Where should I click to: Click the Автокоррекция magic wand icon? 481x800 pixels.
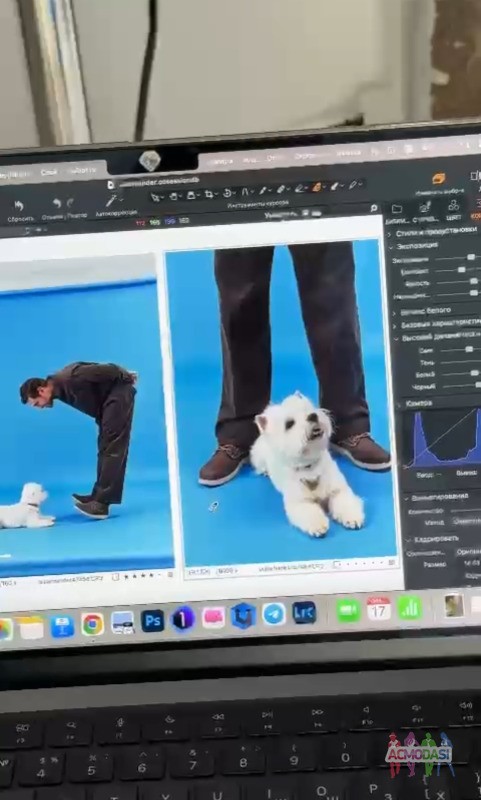(x=111, y=201)
